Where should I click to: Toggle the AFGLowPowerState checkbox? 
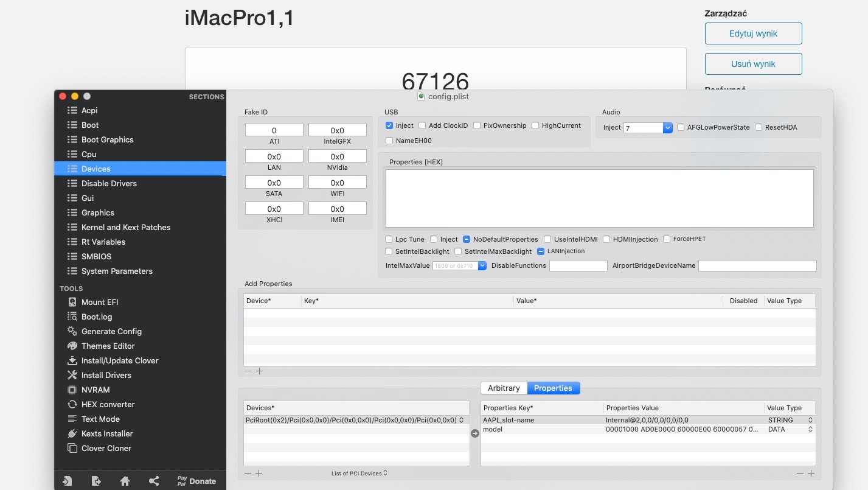coord(681,127)
